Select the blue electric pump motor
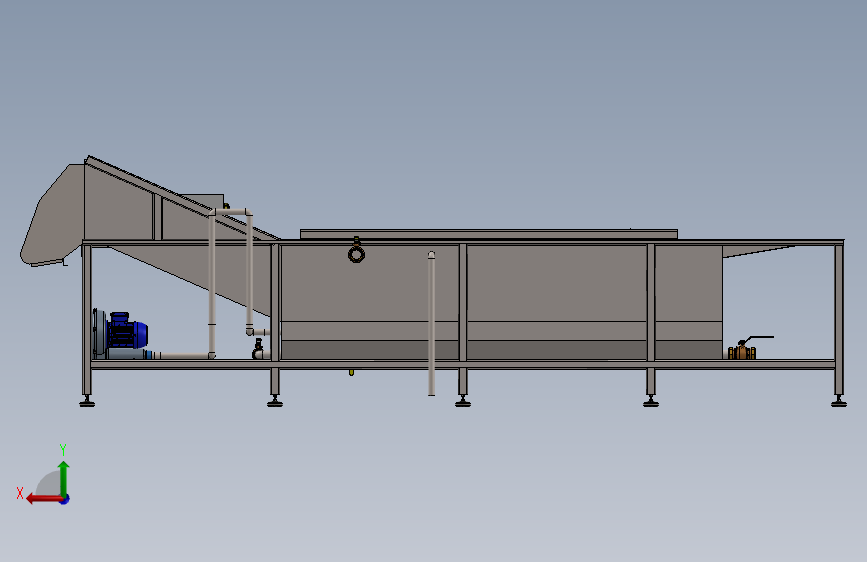The height and width of the screenshot is (562, 867). pos(126,331)
